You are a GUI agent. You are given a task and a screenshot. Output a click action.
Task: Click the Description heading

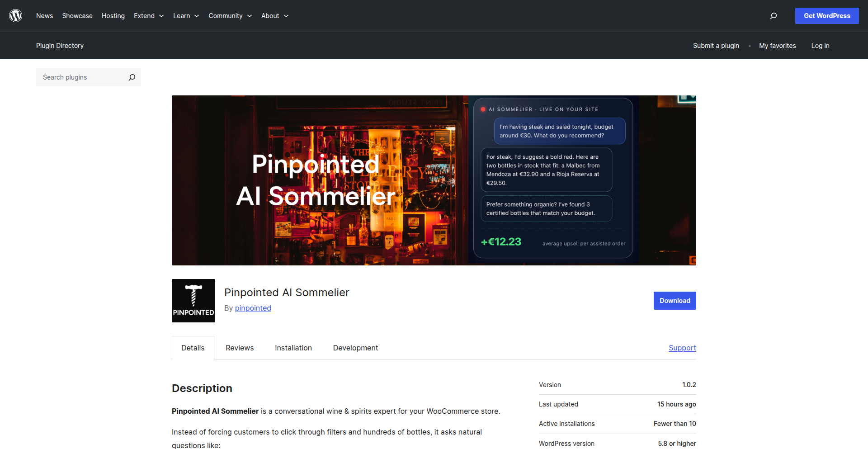point(202,388)
